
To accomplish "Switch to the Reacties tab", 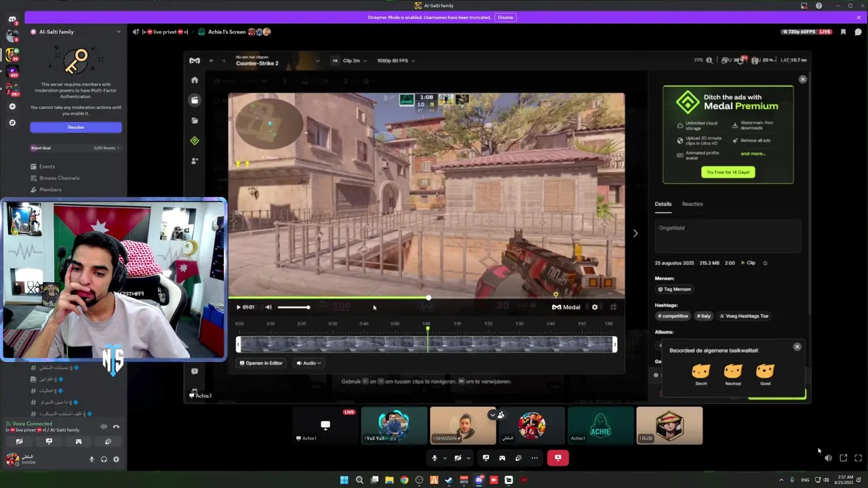I will click(692, 204).
